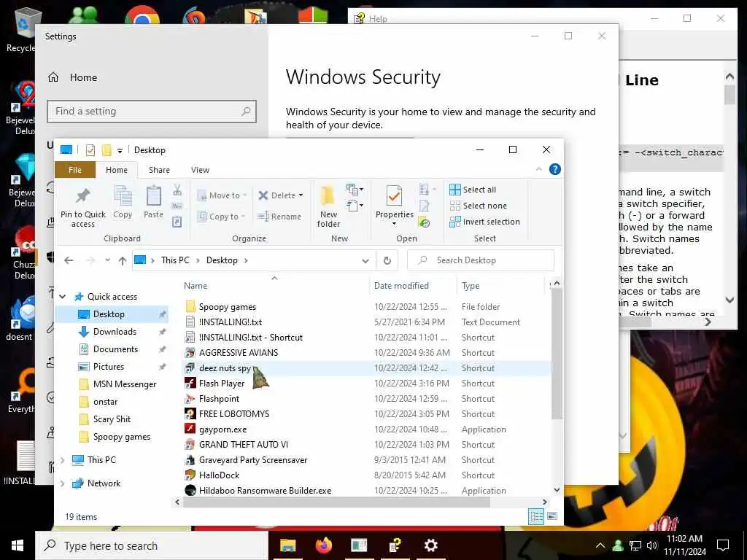Viewport: 747px width, 560px height.
Task: Switch to Large icons view layout
Action: [x=552, y=517]
